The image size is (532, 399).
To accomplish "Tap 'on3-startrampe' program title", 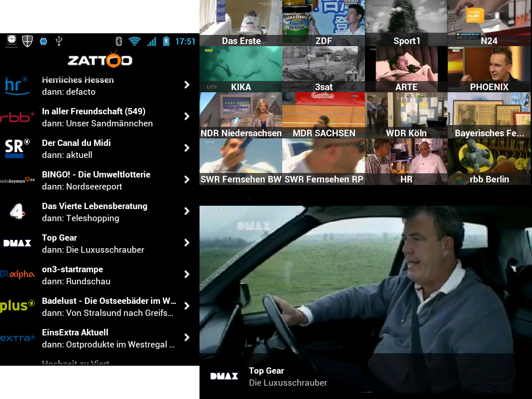I will click(72, 269).
